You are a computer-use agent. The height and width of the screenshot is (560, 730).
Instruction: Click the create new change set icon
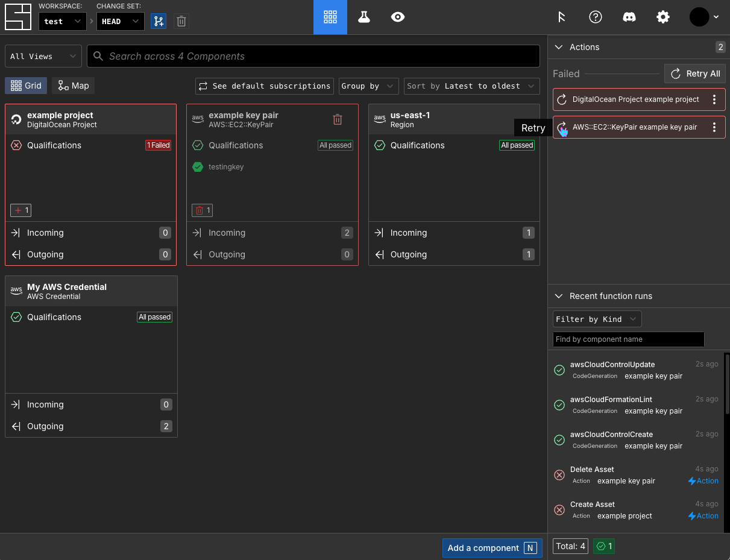click(x=159, y=21)
